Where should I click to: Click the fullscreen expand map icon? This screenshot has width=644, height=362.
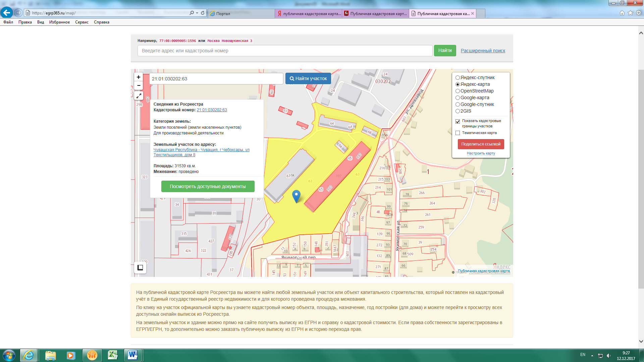[139, 96]
